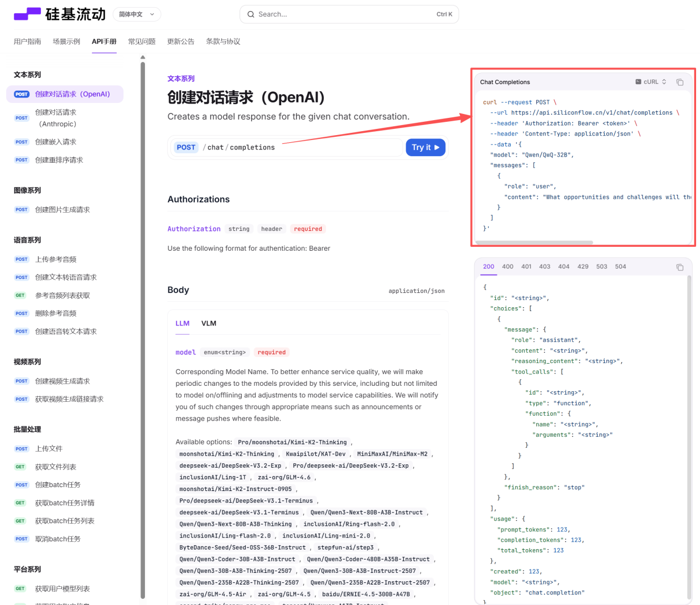
Task: Select the API手册 tab
Action: point(104,42)
